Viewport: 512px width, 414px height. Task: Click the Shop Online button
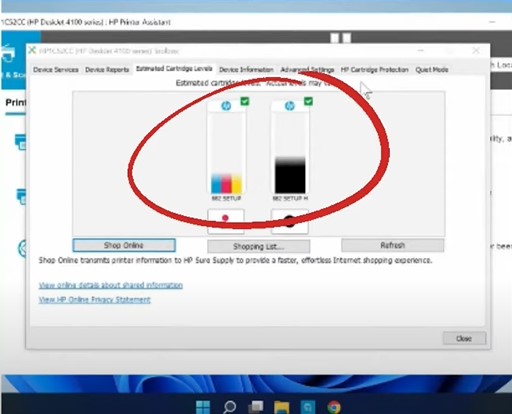click(x=124, y=245)
